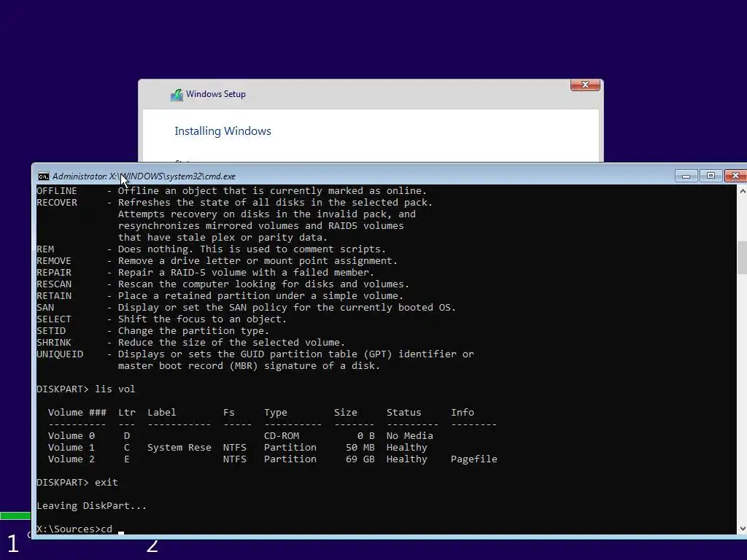Image resolution: width=747 pixels, height=560 pixels.
Task: Click the 'RECOVER' command help entry
Action: (234, 220)
